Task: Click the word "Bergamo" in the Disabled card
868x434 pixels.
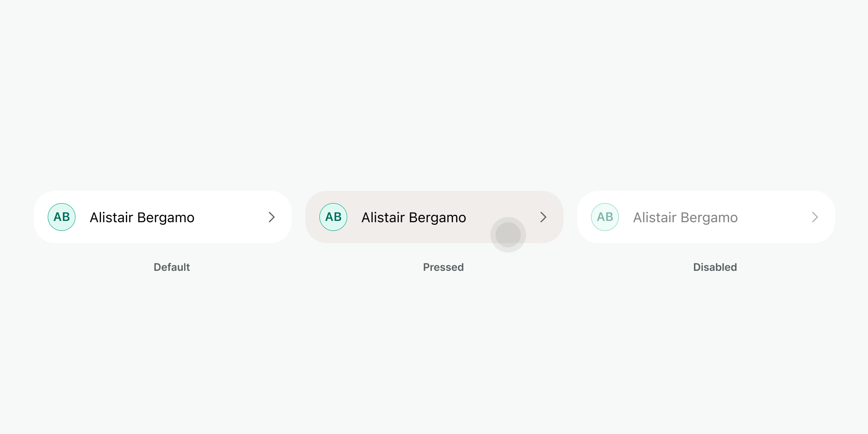Action: coord(709,217)
